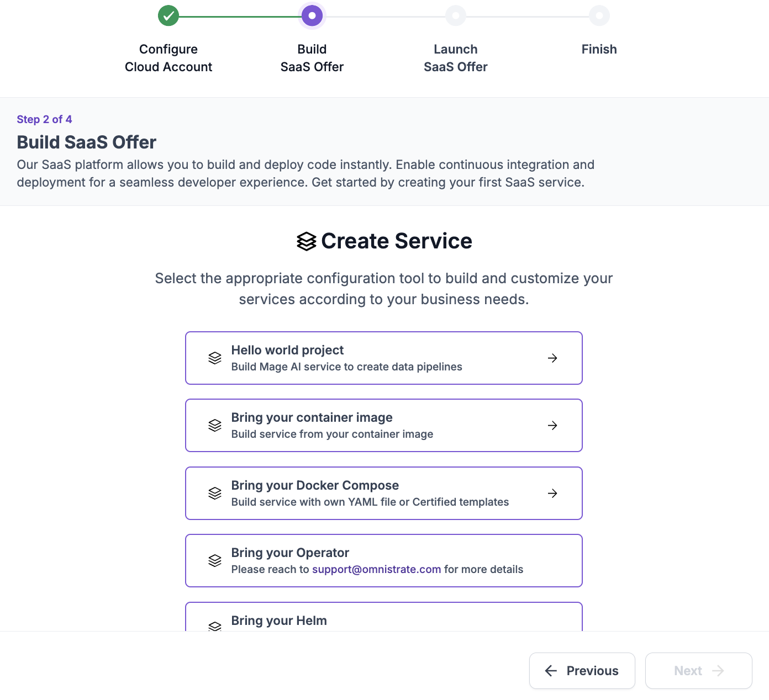Screen dimensions: 769x700
Task: Click the Finish step circle
Action: (x=599, y=15)
